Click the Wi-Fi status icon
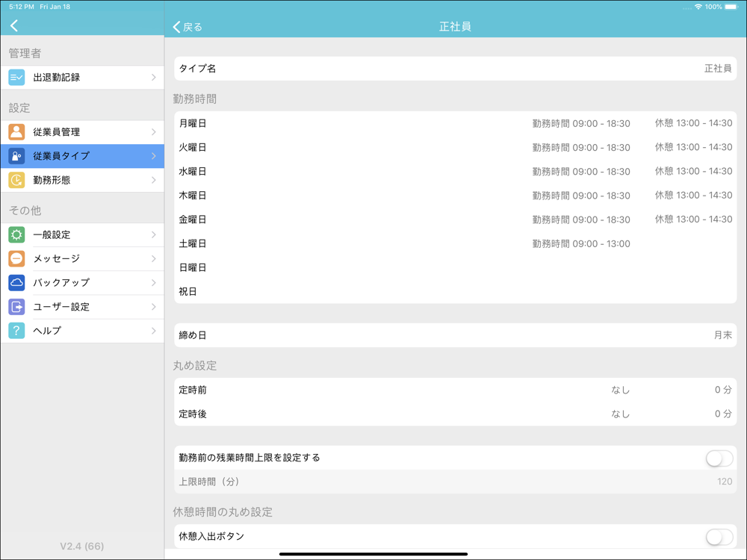The image size is (747, 560). click(x=698, y=7)
